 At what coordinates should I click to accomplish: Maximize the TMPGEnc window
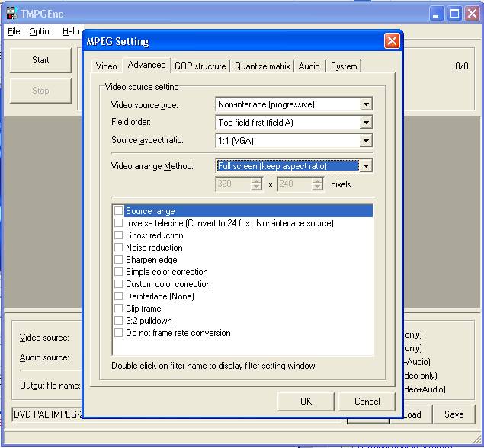pyautogui.click(x=454, y=14)
